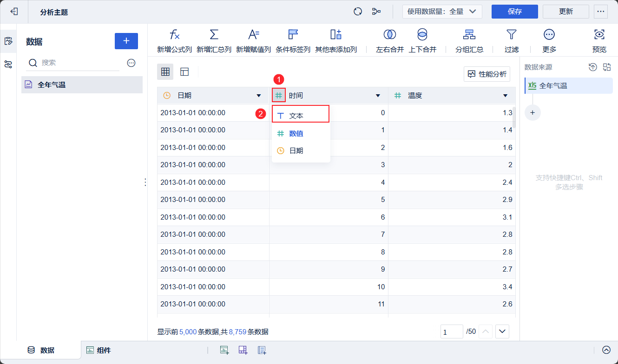The image size is (618, 364).
Task: Open 使用数据量 dropdown
Action: click(x=442, y=12)
